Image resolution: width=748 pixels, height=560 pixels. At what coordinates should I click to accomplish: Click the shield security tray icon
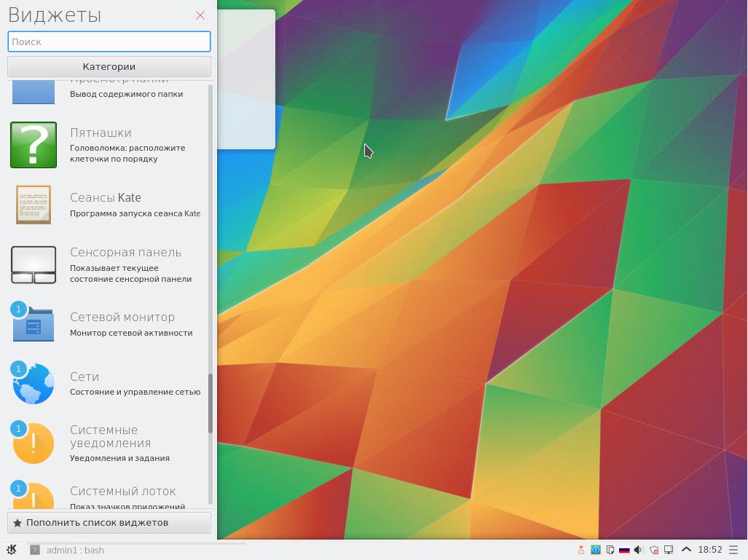pyautogui.click(x=653, y=550)
